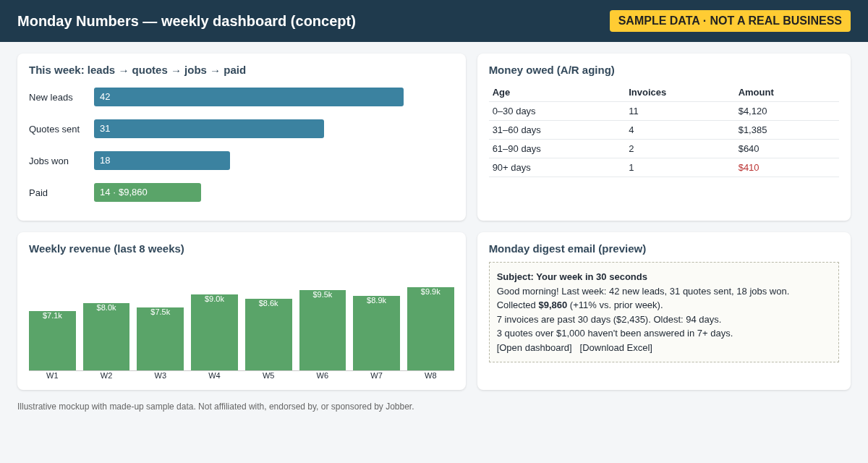This screenshot has height=463, width=868.
Task: Click the Monday digest email (preview) heading
Action: point(567,248)
